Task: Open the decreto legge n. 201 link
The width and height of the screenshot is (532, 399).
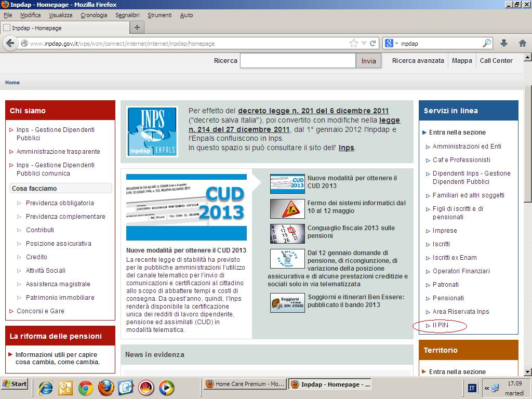Action: 313,111
